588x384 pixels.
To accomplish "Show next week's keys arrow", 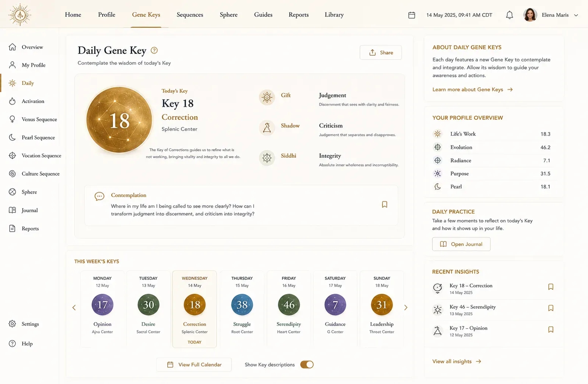I will [406, 307].
